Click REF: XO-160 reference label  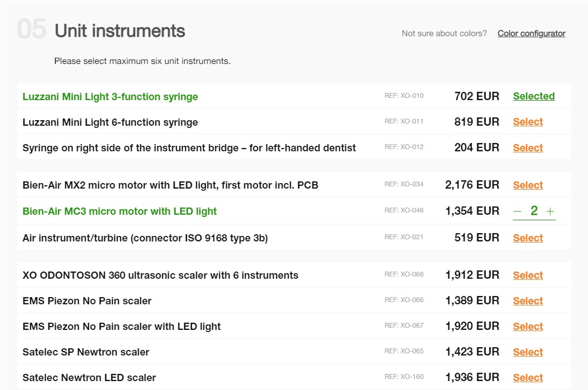[x=404, y=377]
